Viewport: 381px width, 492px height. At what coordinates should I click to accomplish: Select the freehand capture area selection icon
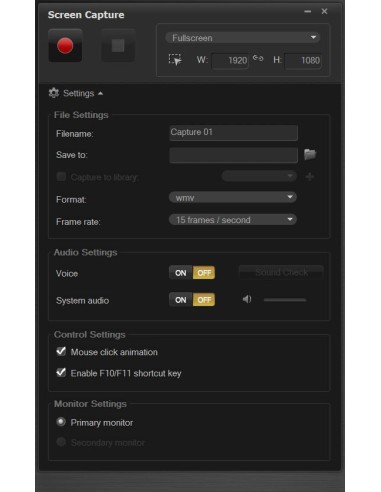(175, 60)
